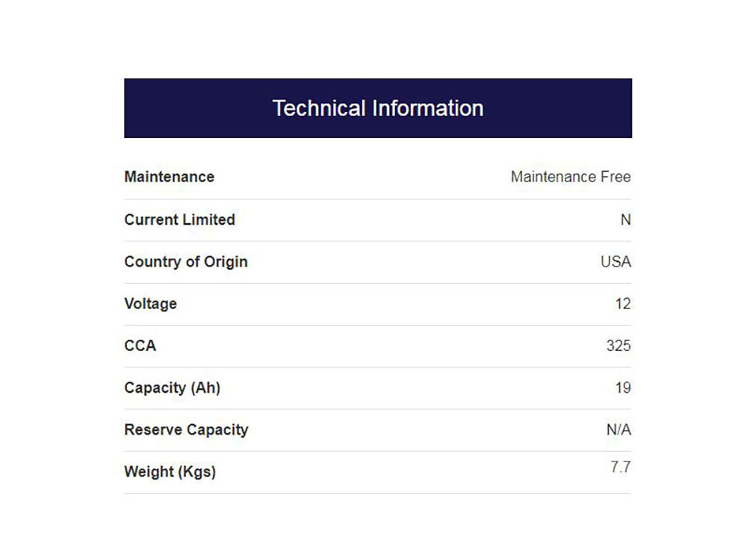
Task: Select the Weight (Kgs) label
Action: (x=170, y=472)
